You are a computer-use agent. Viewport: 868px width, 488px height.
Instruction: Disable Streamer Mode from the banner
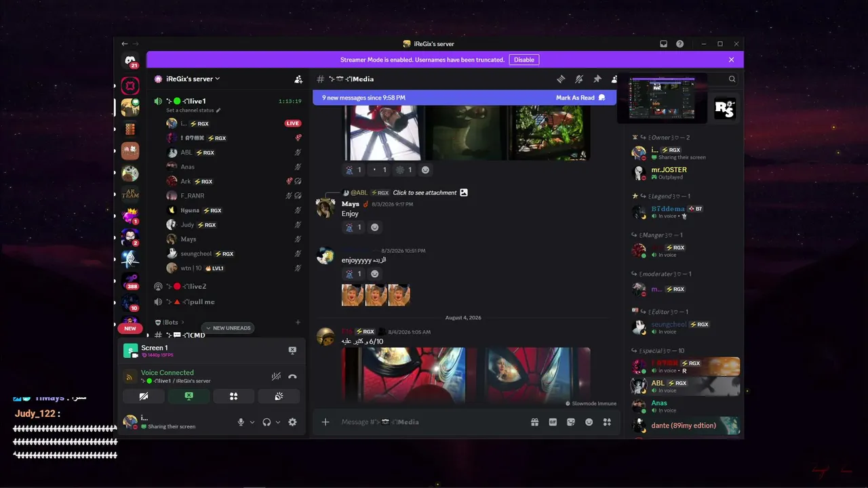pos(524,60)
